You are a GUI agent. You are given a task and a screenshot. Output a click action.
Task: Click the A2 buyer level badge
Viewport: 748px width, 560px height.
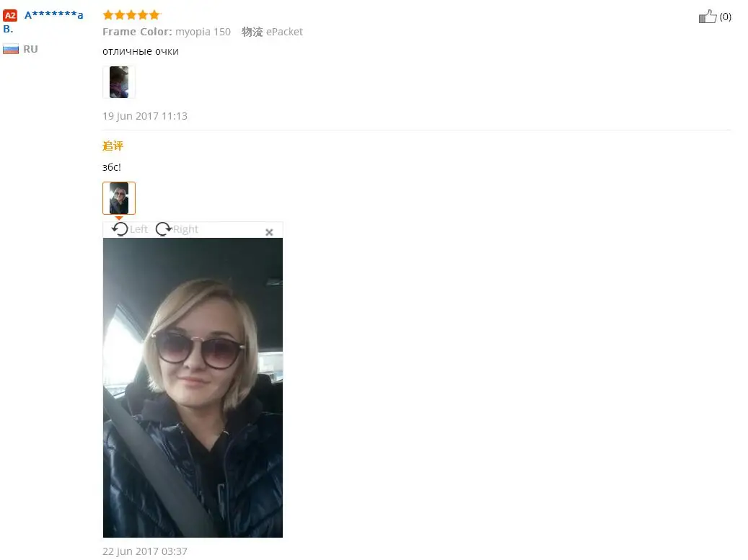10,15
